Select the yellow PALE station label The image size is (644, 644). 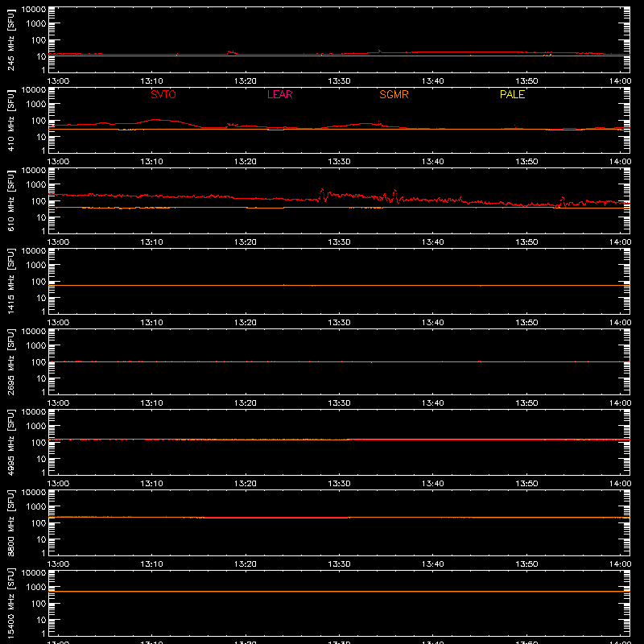click(512, 94)
